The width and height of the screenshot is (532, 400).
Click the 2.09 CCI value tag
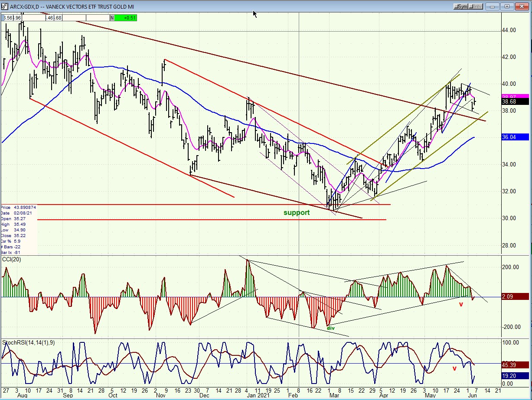[515, 296]
